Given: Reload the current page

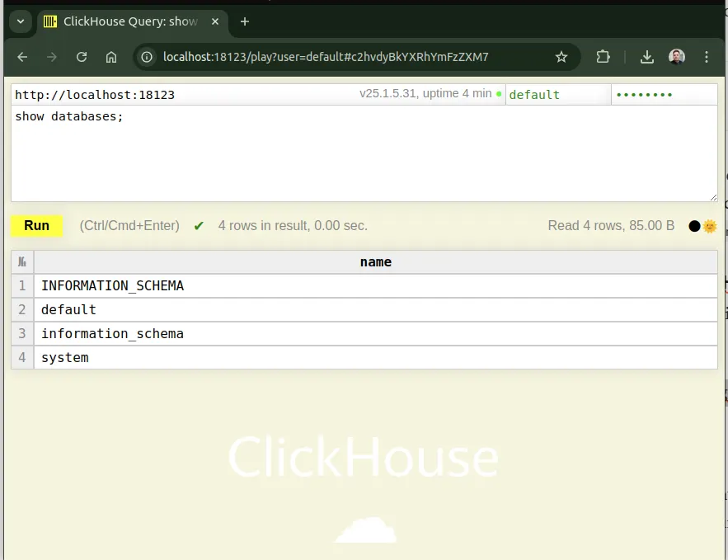Looking at the screenshot, I should point(82,57).
